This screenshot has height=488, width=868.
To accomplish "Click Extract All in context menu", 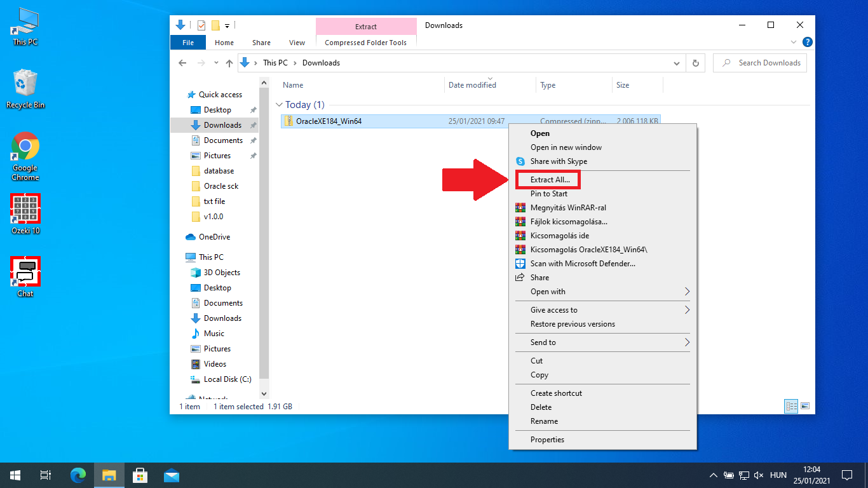I will click(550, 180).
